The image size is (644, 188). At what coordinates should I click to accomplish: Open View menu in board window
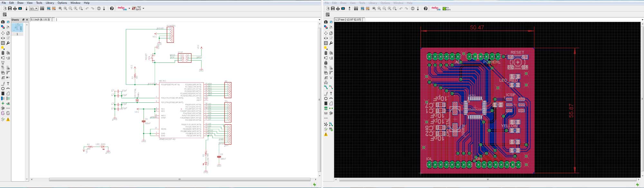pos(353,3)
